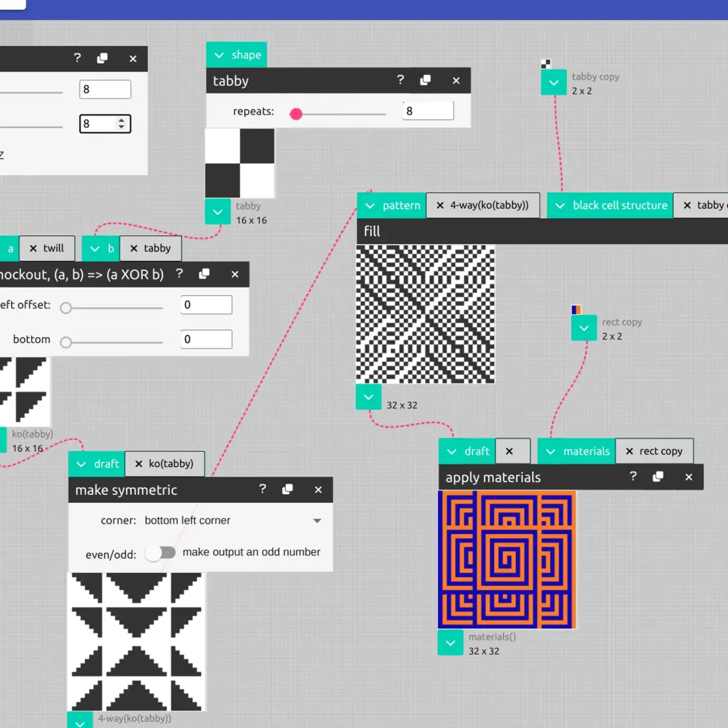
Task: Select the ko(tabby) draft preview
Action: (25, 392)
